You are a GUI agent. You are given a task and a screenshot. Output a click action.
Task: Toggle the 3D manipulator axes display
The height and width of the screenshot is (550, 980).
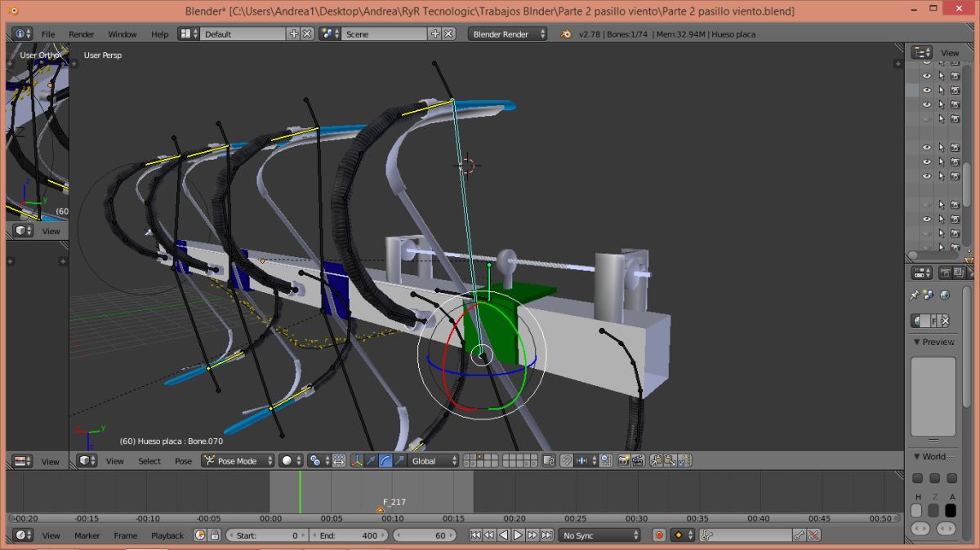pos(357,461)
